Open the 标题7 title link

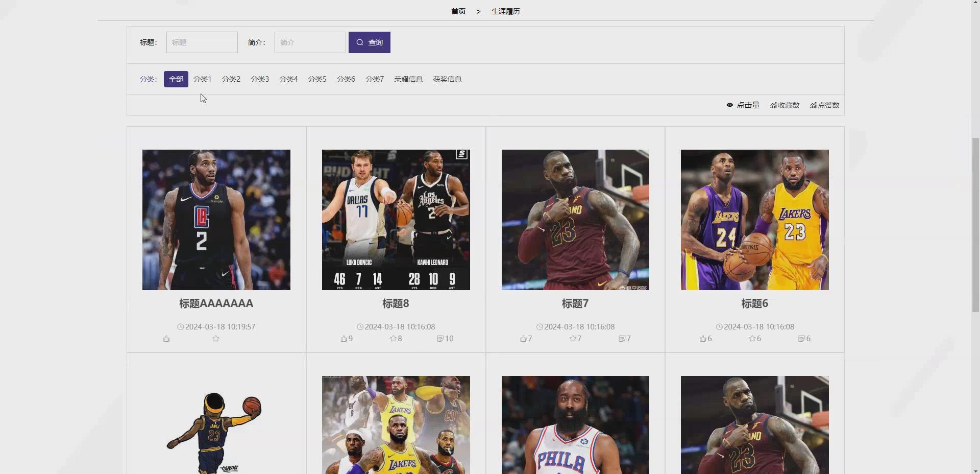[575, 303]
